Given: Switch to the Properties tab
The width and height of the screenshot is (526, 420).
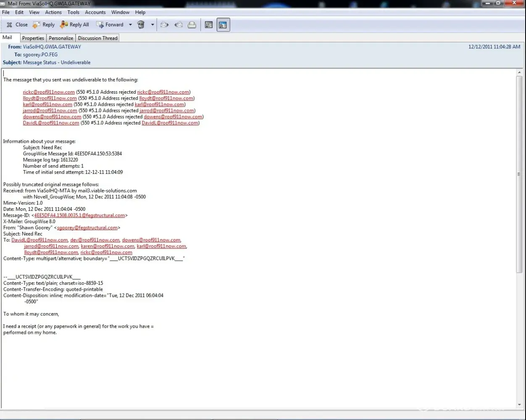Looking at the screenshot, I should (x=33, y=38).
